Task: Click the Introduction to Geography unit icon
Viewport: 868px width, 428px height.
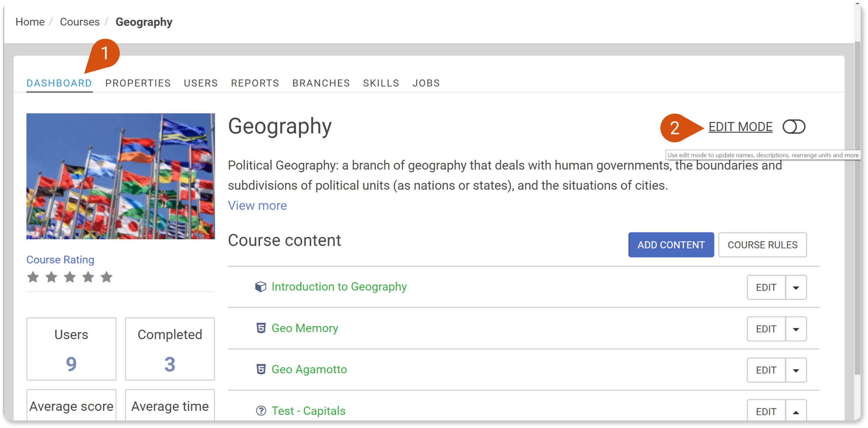Action: pos(261,287)
